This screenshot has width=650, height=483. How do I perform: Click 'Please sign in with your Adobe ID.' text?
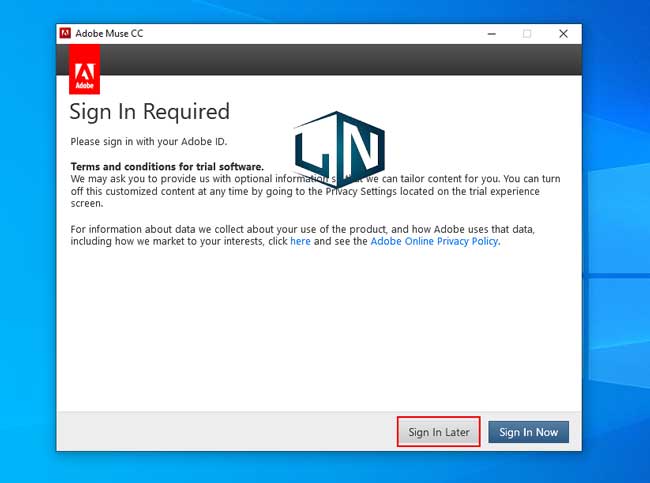(x=149, y=141)
